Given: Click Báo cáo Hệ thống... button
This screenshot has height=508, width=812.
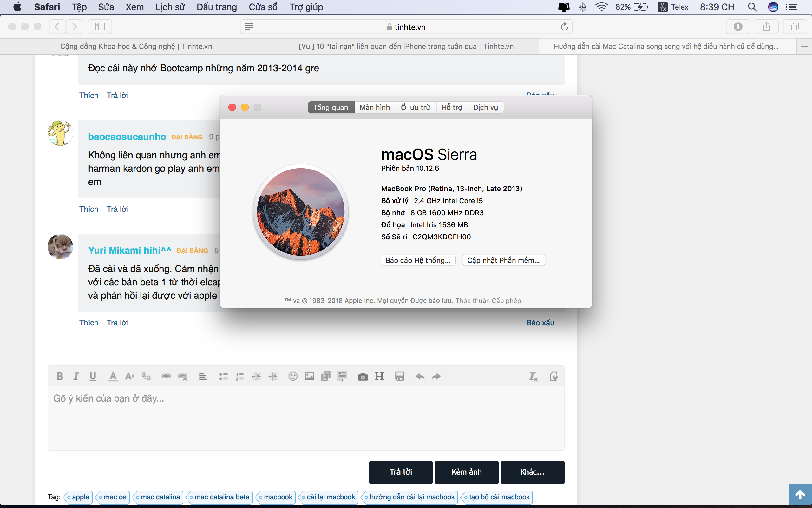Looking at the screenshot, I should click(418, 260).
